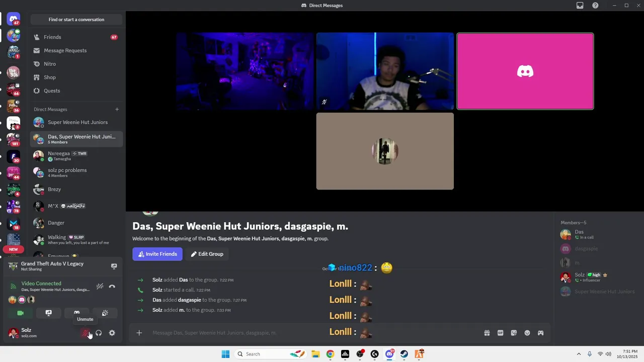Open GIF picker

(500, 333)
